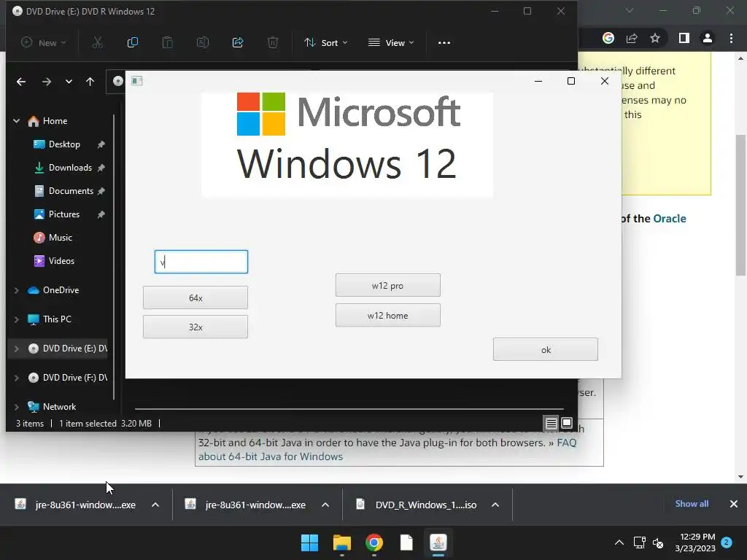Open the Chrome profile icon
This screenshot has width=747, height=560.
pyautogui.click(x=708, y=38)
